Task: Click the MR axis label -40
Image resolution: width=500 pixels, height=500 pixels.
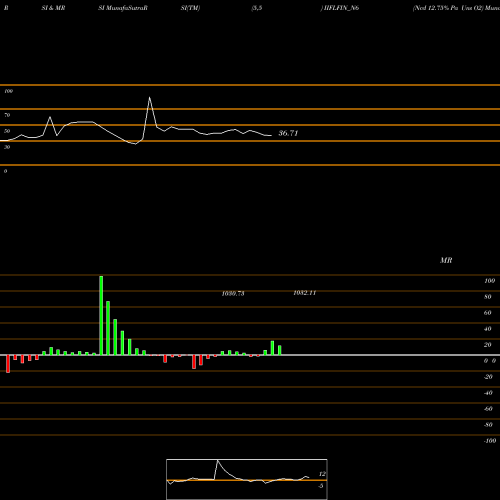Action: 488,393
